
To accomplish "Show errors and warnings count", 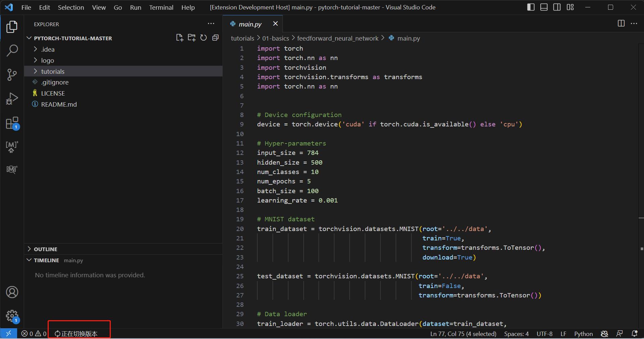I will (34, 334).
